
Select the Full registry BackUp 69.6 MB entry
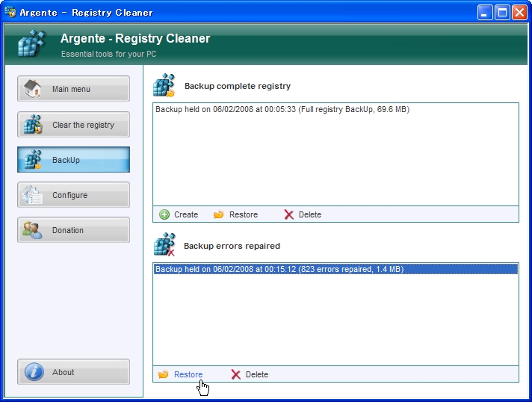335,109
